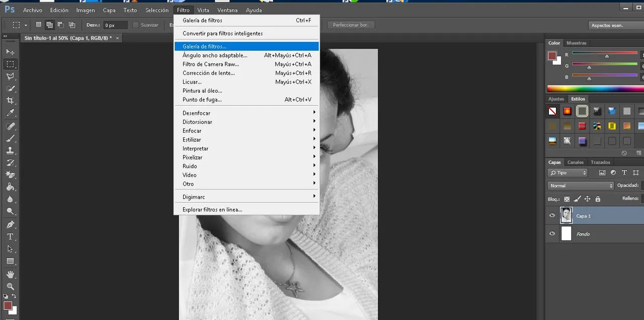Choose Explorar filtros en línea...
This screenshot has height=320, width=644.
(x=247, y=209)
